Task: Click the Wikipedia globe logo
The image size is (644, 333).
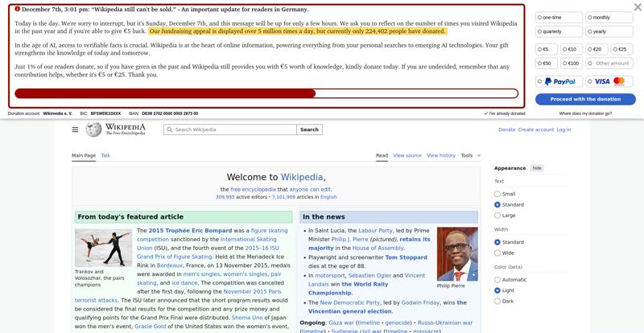Action: point(94,129)
